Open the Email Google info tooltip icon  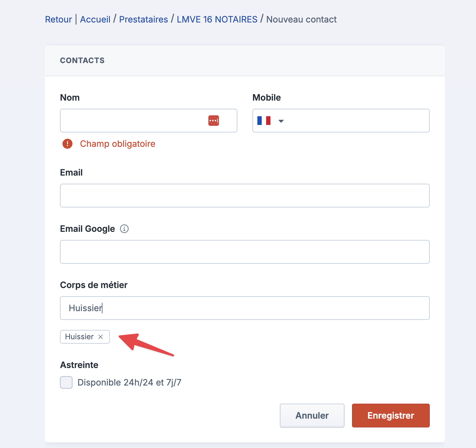pos(124,229)
